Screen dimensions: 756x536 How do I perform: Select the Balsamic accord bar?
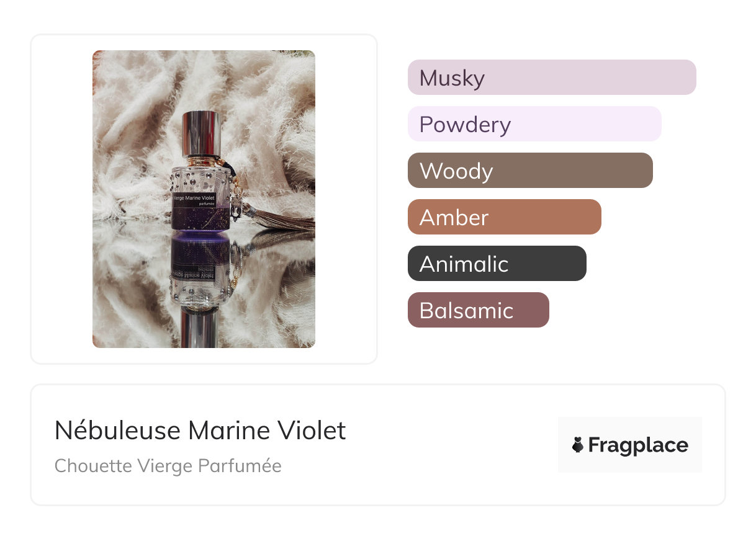pos(478,310)
